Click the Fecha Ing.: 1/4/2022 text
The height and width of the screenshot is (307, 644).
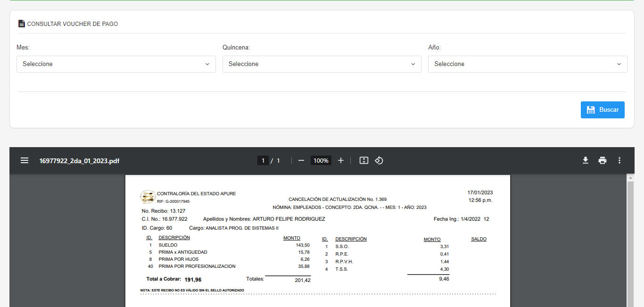tap(457, 219)
